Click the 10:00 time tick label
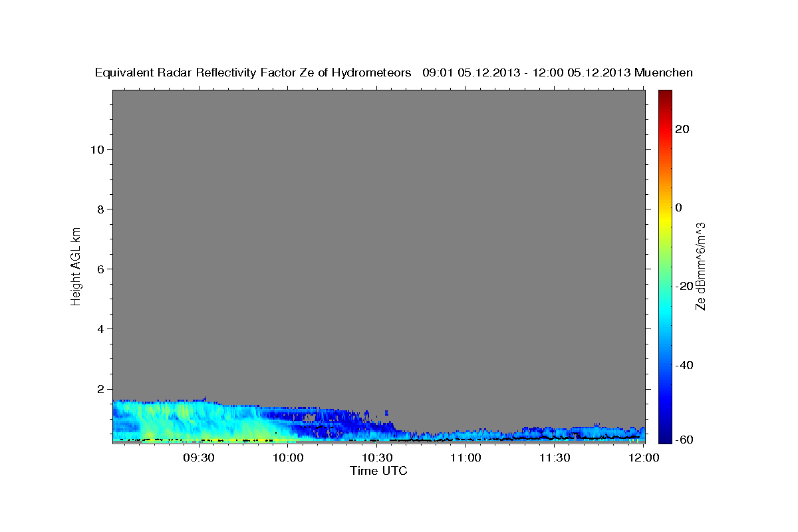Viewport: 798px width, 532px height. [x=288, y=458]
